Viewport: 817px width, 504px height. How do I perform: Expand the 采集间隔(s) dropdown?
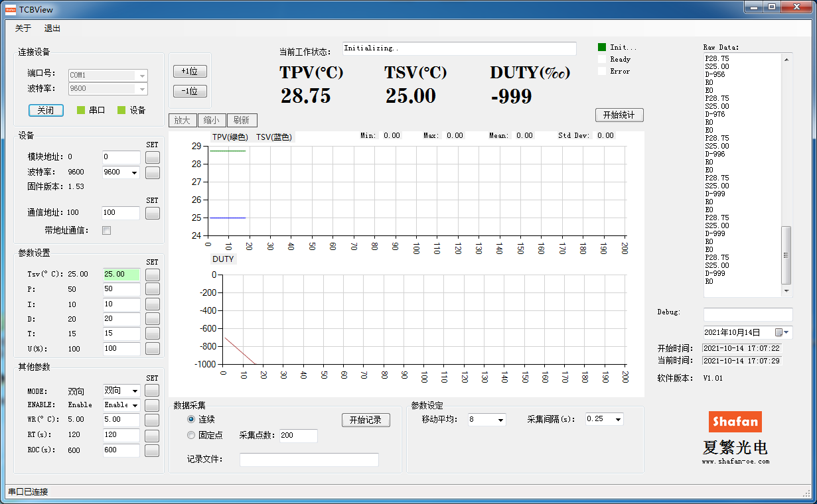(604, 419)
